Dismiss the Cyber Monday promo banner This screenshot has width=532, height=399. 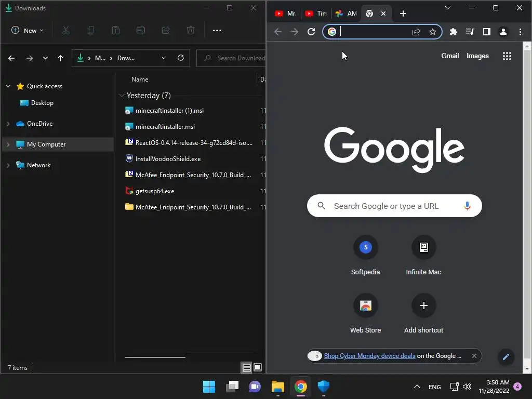tap(474, 356)
